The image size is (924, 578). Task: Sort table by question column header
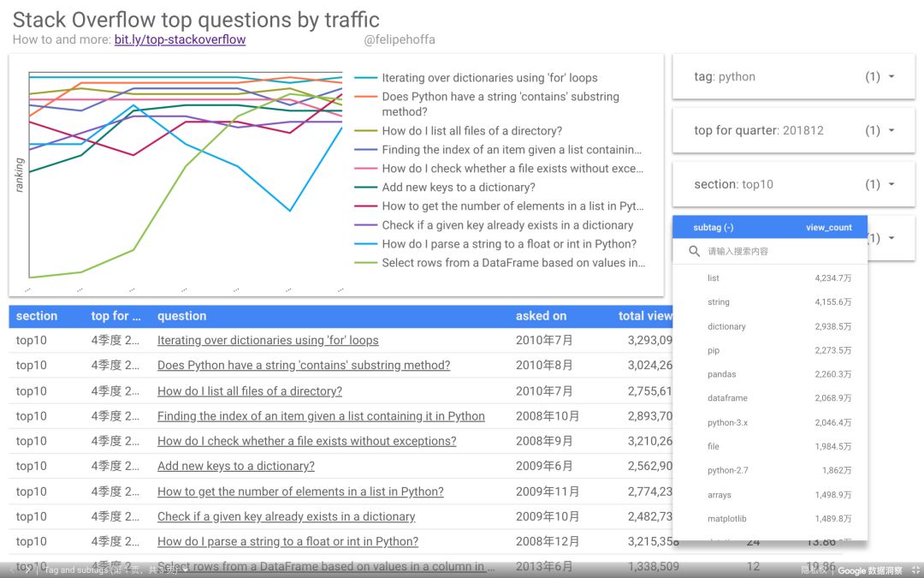click(181, 316)
